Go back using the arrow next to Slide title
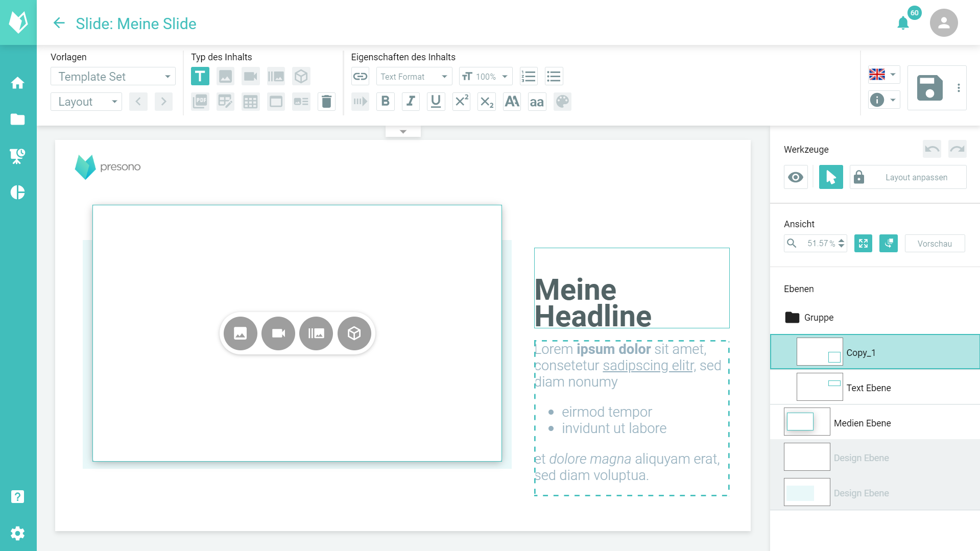The height and width of the screenshot is (551, 980). click(x=59, y=23)
